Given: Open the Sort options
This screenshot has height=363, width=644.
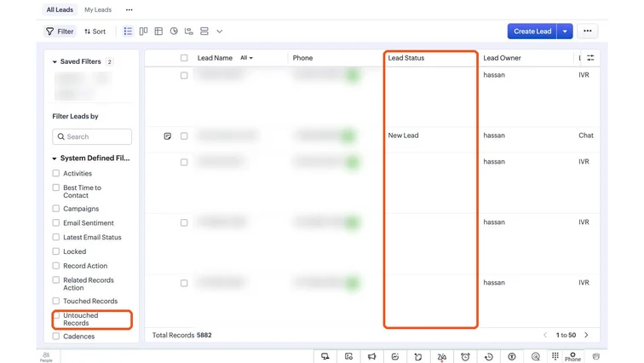Looking at the screenshot, I should pos(95,32).
